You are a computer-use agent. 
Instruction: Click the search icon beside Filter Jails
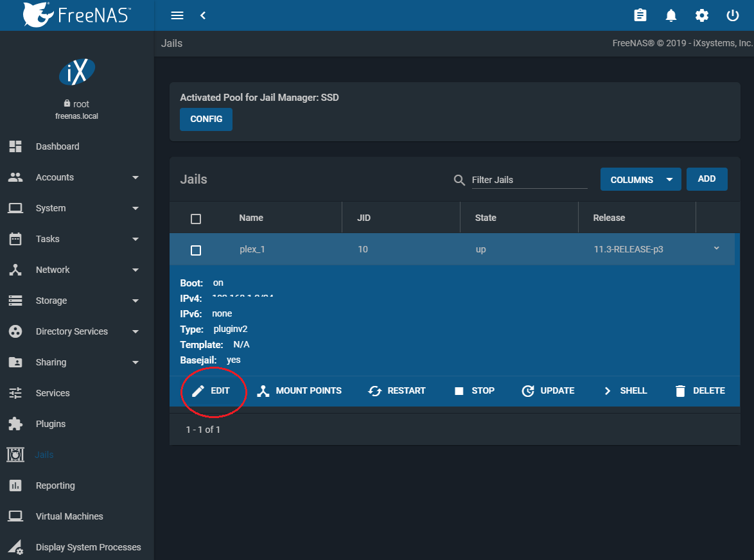(x=459, y=180)
